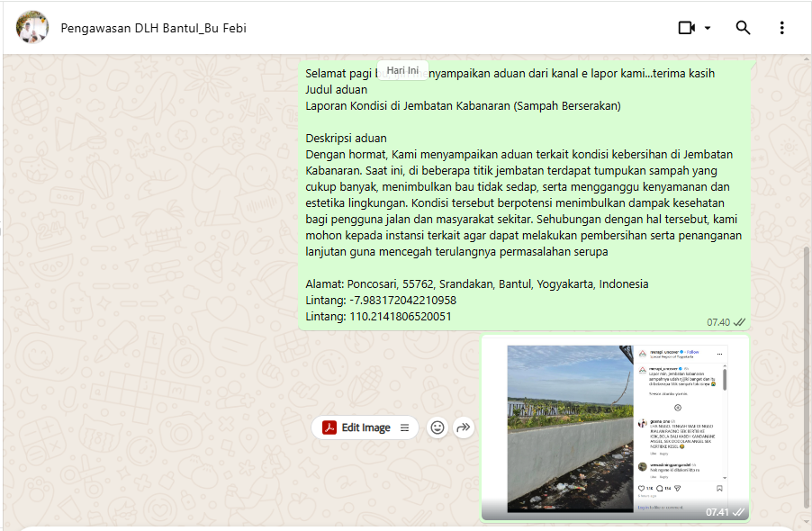The height and width of the screenshot is (531, 812).
Task: Click the Adobe Acrobat PDF icon
Action: (329, 427)
